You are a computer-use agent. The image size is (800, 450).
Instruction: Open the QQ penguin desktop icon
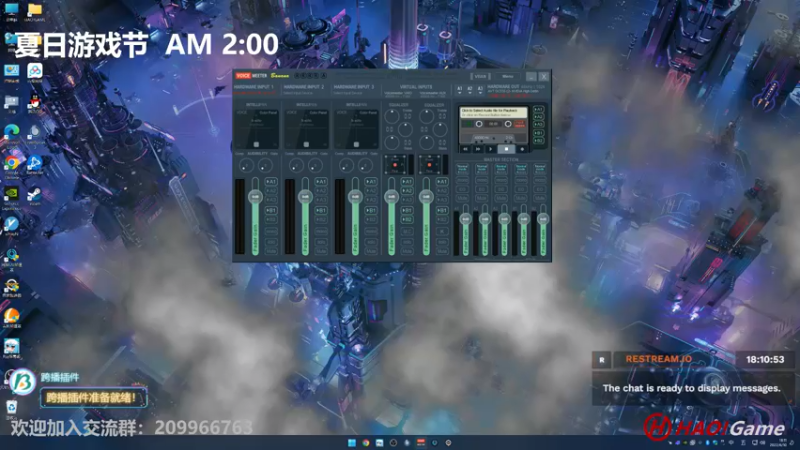point(34,102)
